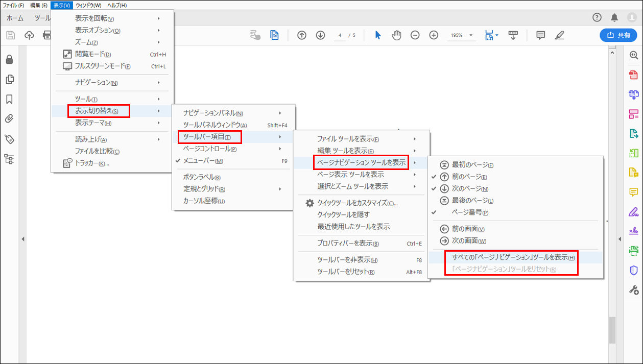643x364 pixels.
Task: Select ツールバーを非表示 menu item
Action: point(362,260)
